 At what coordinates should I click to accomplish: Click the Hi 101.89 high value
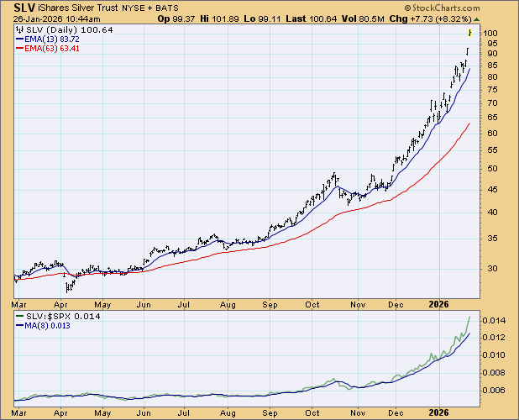(x=219, y=18)
